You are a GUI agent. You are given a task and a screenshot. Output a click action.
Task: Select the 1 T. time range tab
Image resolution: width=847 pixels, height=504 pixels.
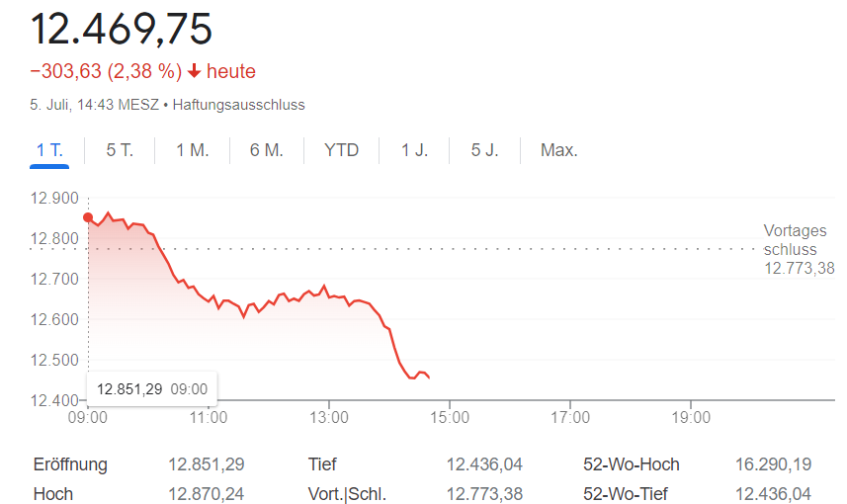tap(49, 150)
